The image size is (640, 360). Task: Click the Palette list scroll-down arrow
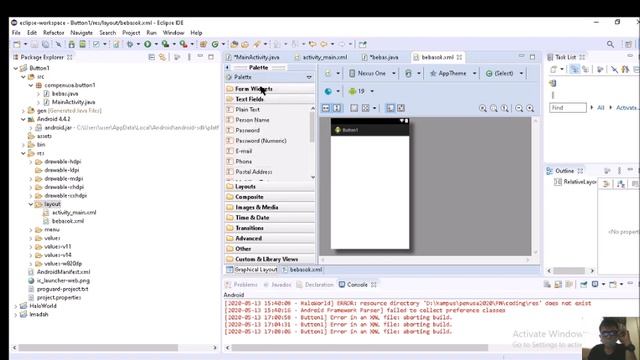(x=313, y=177)
